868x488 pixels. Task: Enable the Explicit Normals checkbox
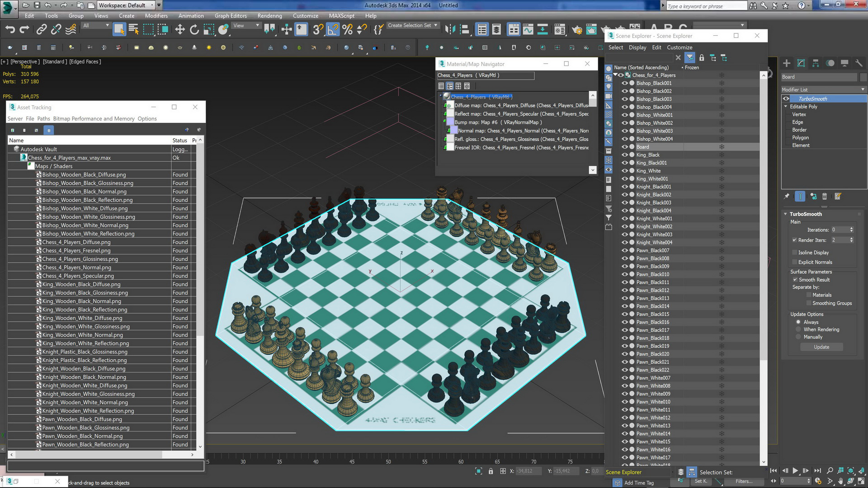[x=794, y=263]
